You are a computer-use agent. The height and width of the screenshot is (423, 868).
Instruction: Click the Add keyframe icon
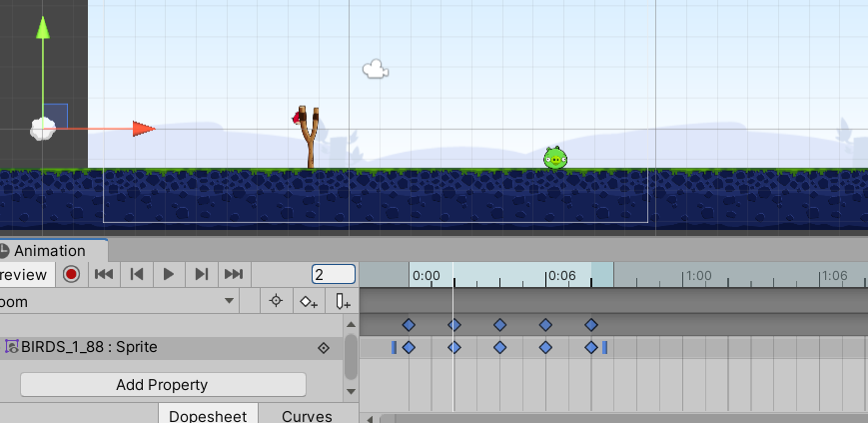click(x=309, y=302)
